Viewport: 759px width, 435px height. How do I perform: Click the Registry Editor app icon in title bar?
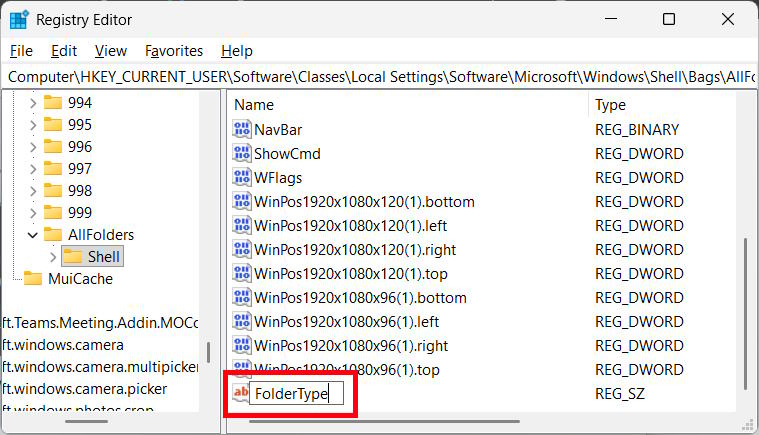(x=19, y=20)
